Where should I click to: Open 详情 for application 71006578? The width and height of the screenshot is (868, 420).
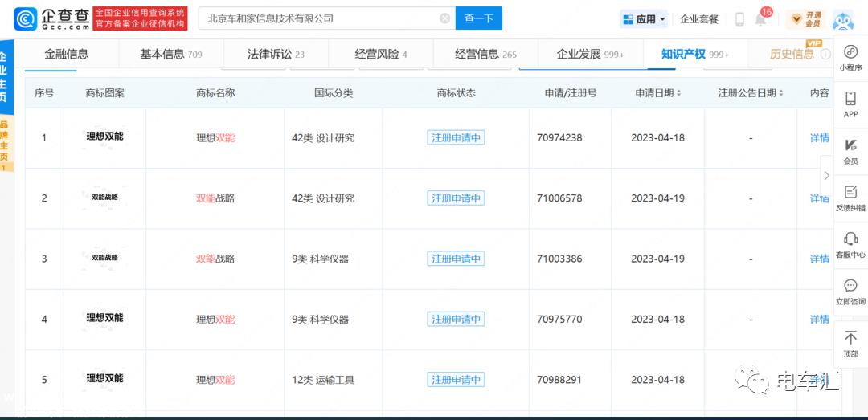[819, 198]
